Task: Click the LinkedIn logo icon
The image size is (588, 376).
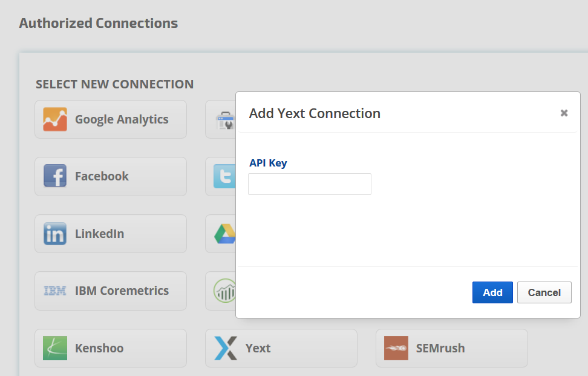Action: [55, 234]
